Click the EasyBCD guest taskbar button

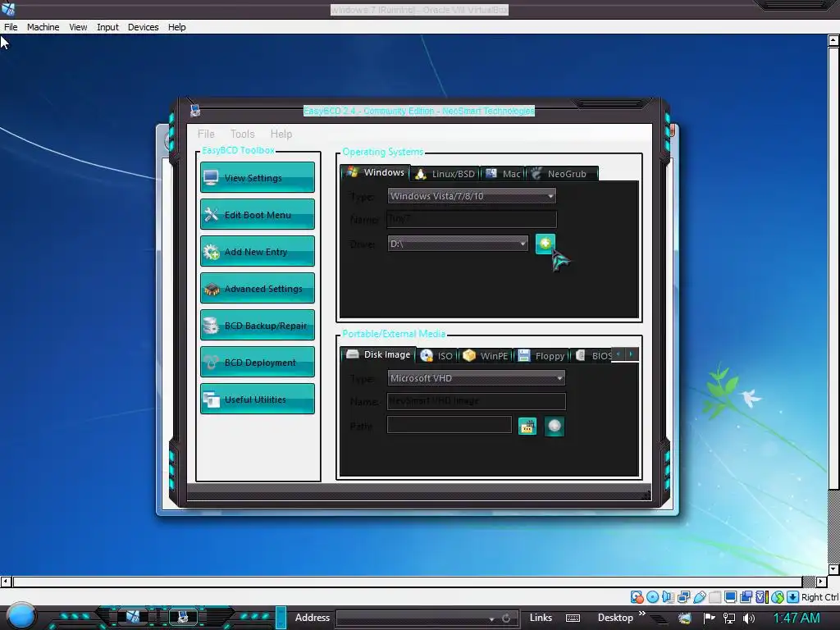click(x=183, y=617)
